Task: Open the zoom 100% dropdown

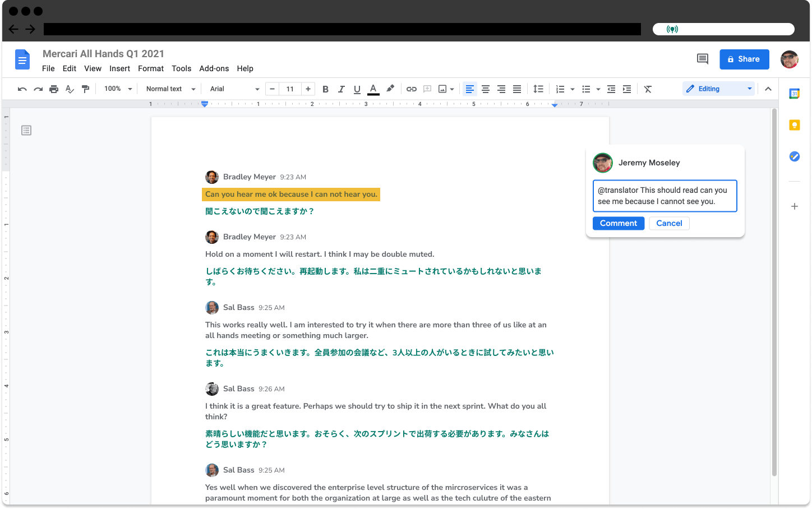Action: pyautogui.click(x=118, y=89)
